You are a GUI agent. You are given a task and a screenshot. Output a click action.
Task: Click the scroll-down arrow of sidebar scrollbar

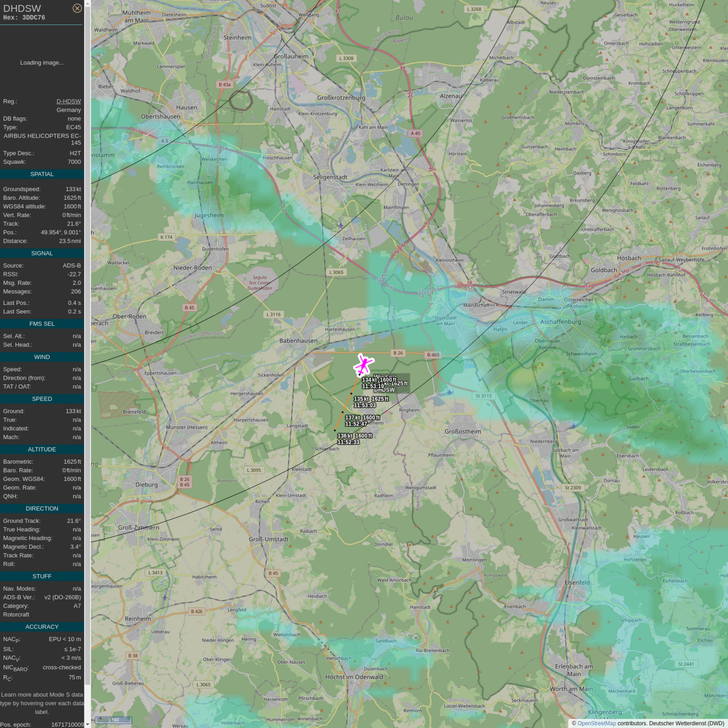pyautogui.click(x=87, y=724)
